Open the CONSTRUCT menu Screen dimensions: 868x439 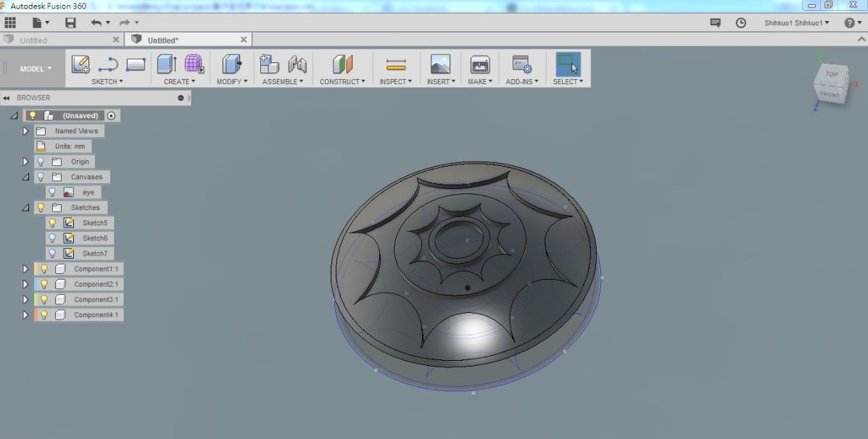(x=343, y=81)
